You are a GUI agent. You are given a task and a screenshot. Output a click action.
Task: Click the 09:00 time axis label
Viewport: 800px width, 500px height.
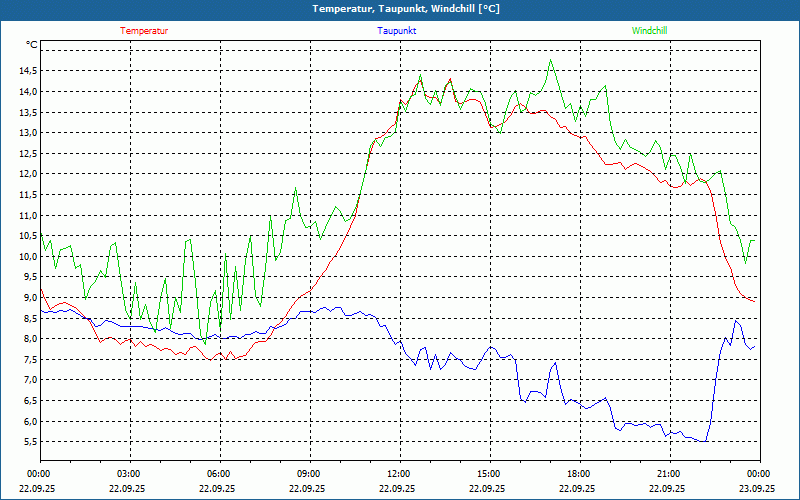tap(309, 474)
